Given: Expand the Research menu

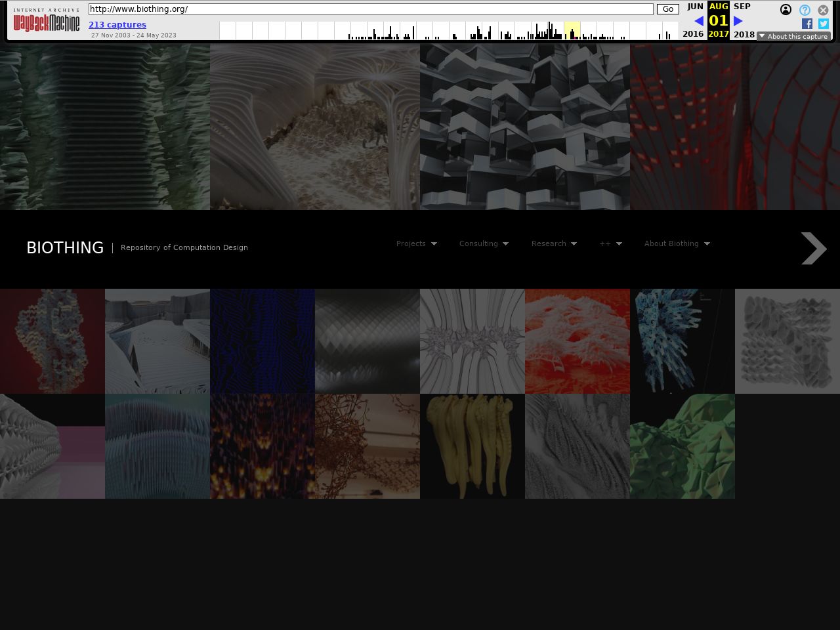Looking at the screenshot, I should click(x=554, y=243).
